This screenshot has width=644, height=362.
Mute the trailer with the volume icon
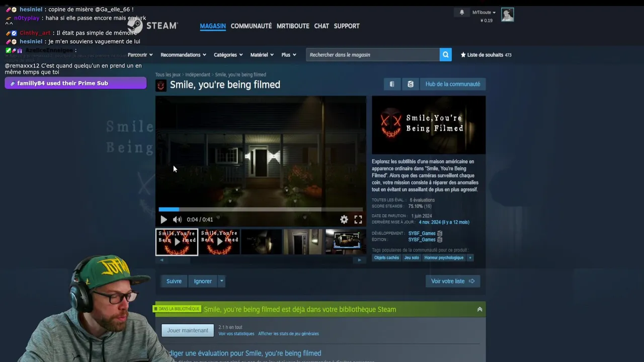177,219
